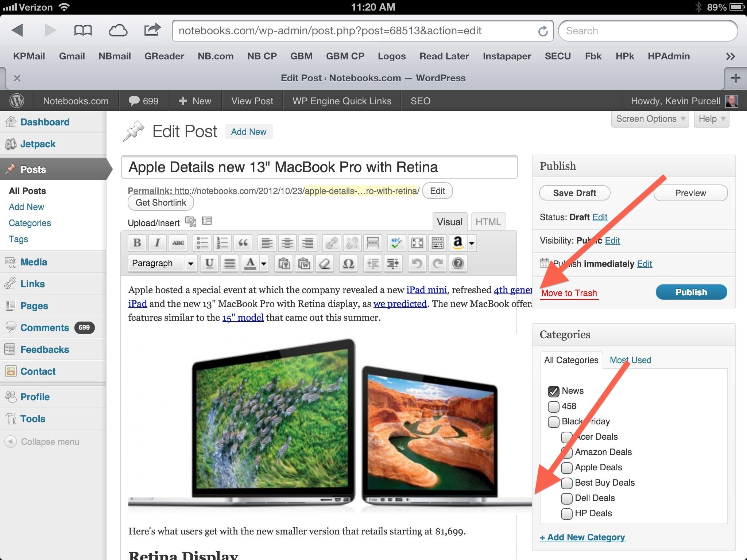Viewport: 747px width, 560px height.
Task: Check the Amazon Deals category
Action: point(566,452)
